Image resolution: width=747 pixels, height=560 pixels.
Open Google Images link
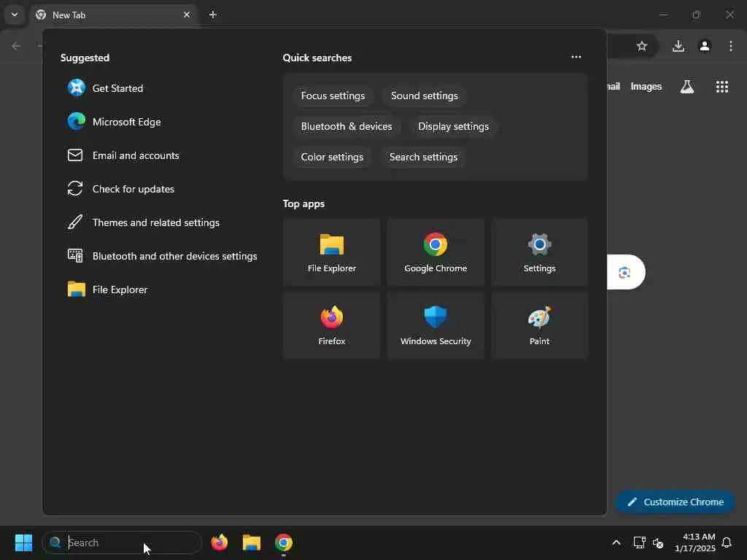click(646, 87)
